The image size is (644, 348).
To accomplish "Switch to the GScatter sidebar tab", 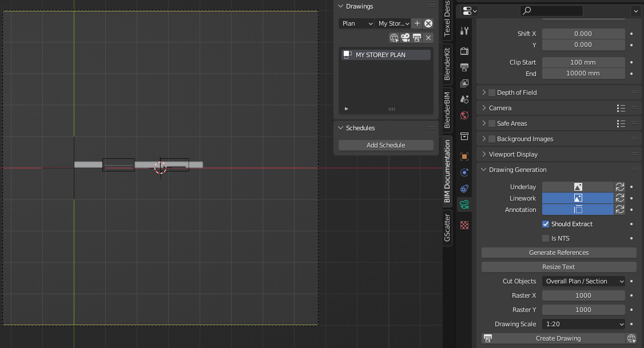I will pyautogui.click(x=447, y=228).
